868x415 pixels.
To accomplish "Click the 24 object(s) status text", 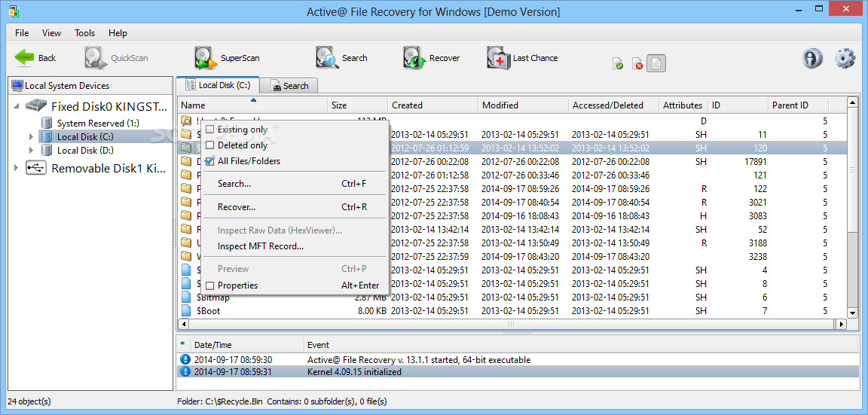I will click(29, 401).
